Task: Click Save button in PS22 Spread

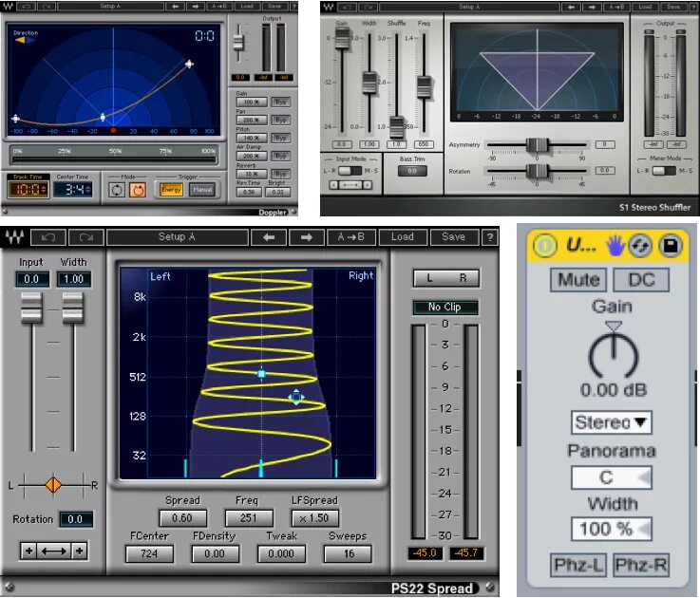Action: [454, 237]
